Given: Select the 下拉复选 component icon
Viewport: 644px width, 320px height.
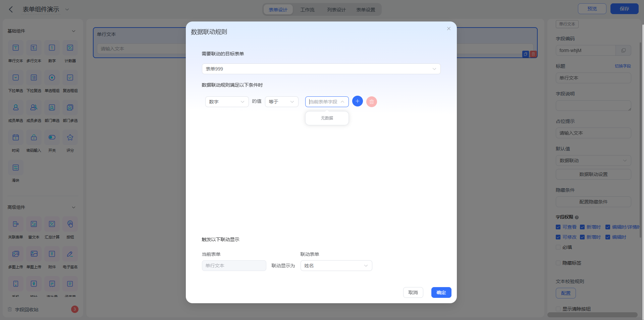Looking at the screenshot, I should 34,78.
